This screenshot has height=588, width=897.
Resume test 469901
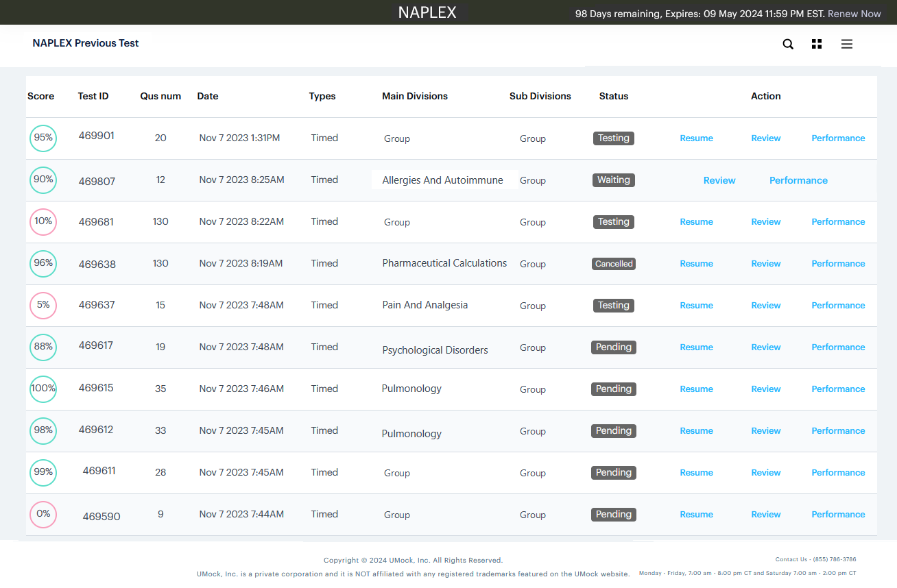(697, 138)
